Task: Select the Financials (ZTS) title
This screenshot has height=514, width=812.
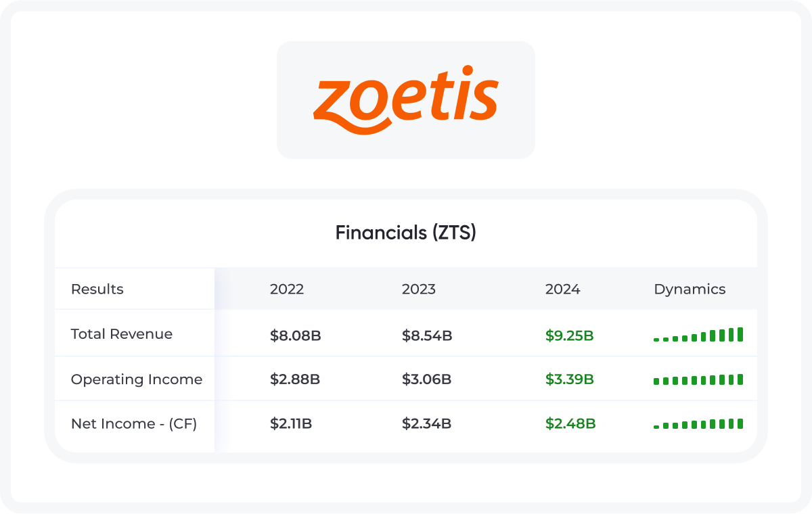Action: coord(406,233)
